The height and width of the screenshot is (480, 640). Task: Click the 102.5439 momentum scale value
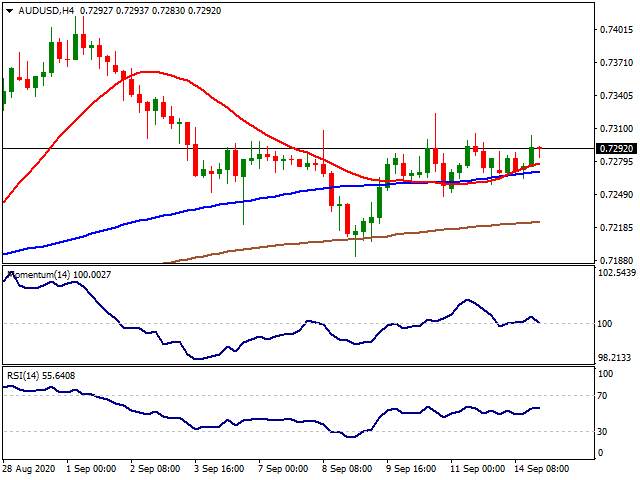(617, 272)
